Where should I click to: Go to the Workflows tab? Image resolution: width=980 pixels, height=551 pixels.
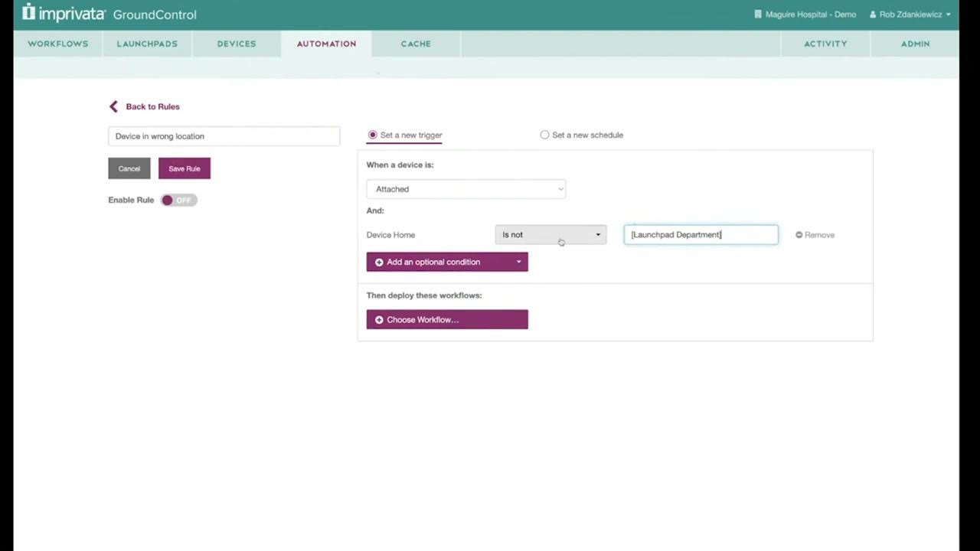(x=58, y=44)
